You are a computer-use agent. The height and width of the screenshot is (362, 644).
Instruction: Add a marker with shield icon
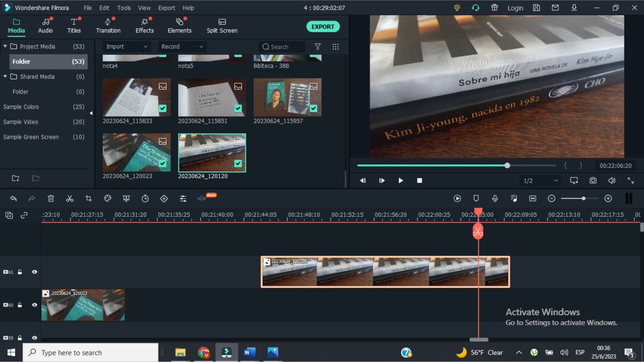(476, 198)
